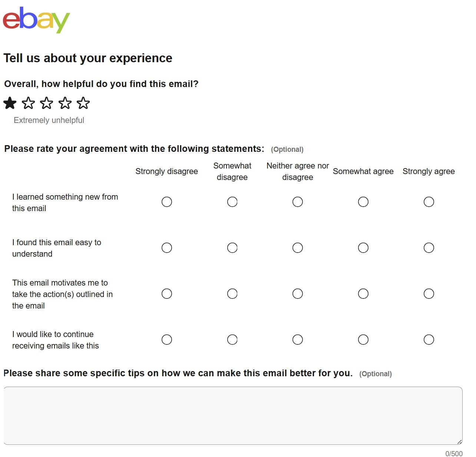The height and width of the screenshot is (457, 476).
Task: Select Strongly disagree for learned something new
Action: pyautogui.click(x=167, y=202)
